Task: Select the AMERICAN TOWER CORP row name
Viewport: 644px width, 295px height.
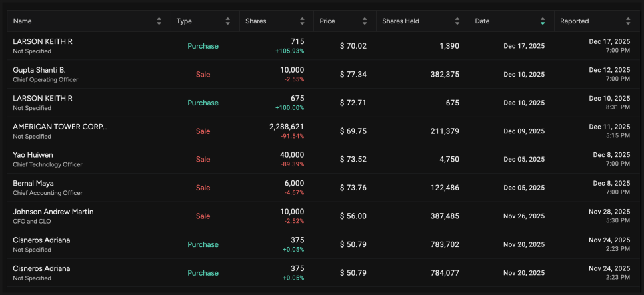Action: [60, 127]
